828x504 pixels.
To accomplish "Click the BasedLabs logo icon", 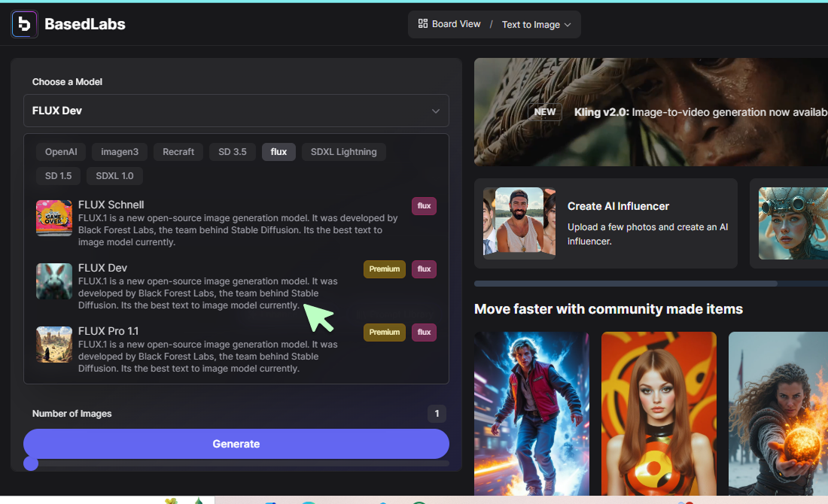I will tap(24, 24).
